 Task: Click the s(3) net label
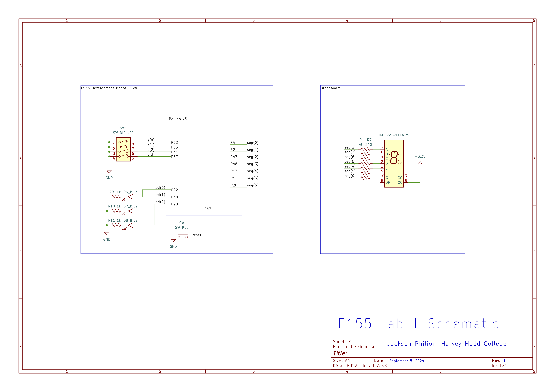[x=151, y=154]
